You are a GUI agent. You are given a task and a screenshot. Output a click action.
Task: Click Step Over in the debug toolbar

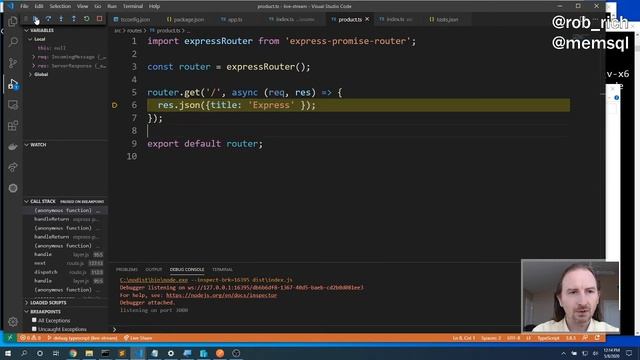click(48, 19)
